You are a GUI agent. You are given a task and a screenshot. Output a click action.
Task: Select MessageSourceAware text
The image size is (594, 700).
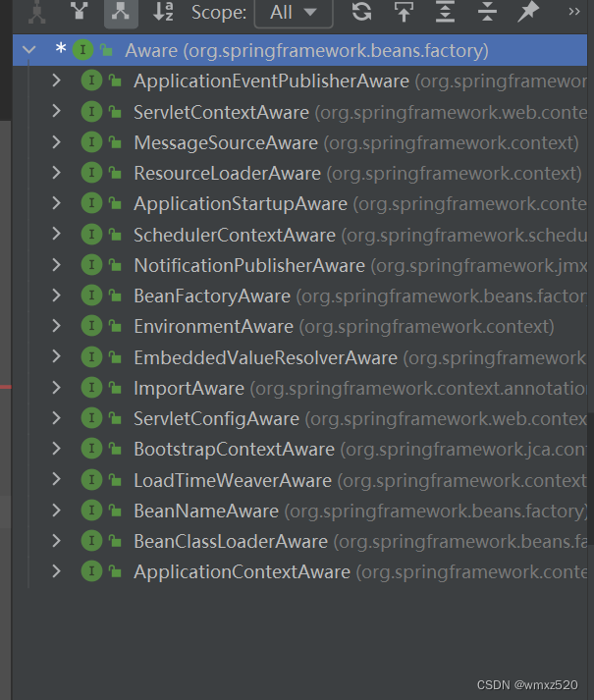point(226,143)
